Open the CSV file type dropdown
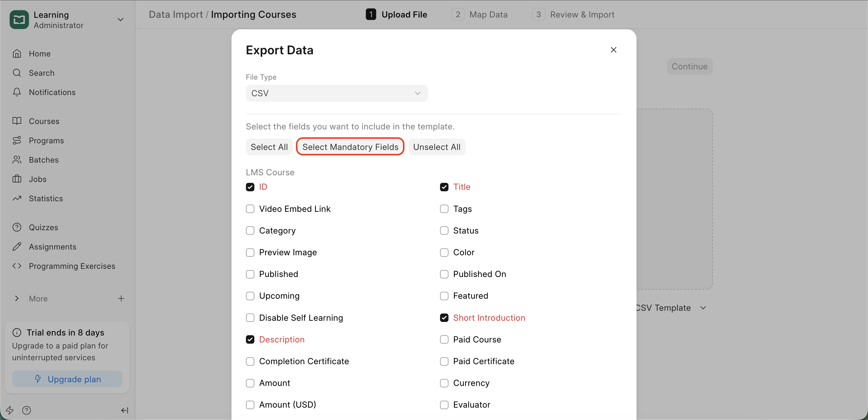 336,93
